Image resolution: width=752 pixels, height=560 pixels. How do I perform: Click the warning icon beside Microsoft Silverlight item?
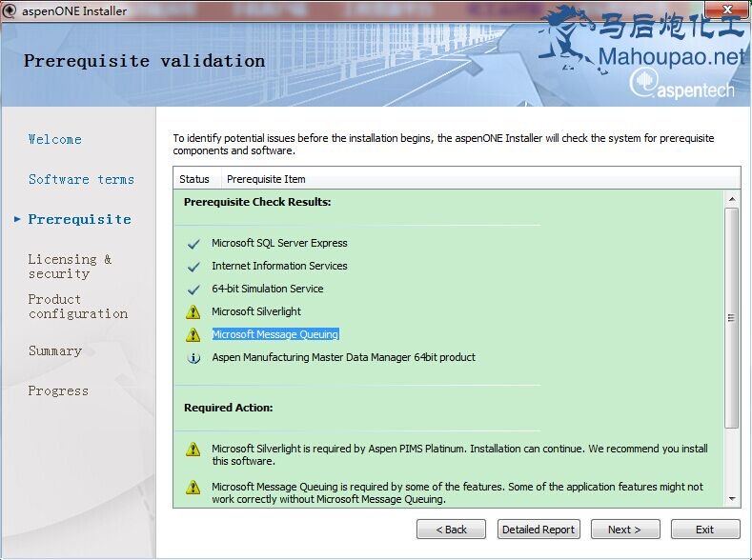[193, 312]
